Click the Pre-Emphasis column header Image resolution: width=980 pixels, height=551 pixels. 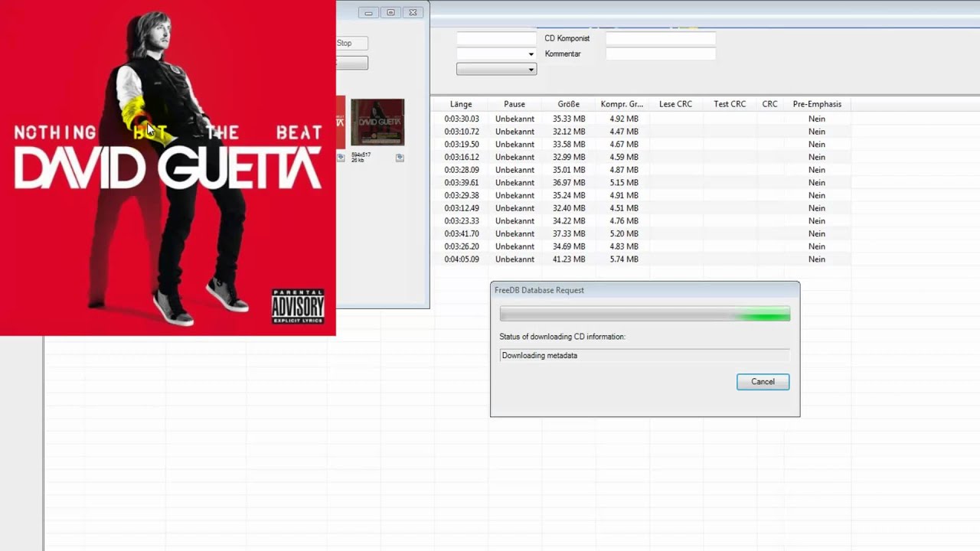[x=817, y=104]
